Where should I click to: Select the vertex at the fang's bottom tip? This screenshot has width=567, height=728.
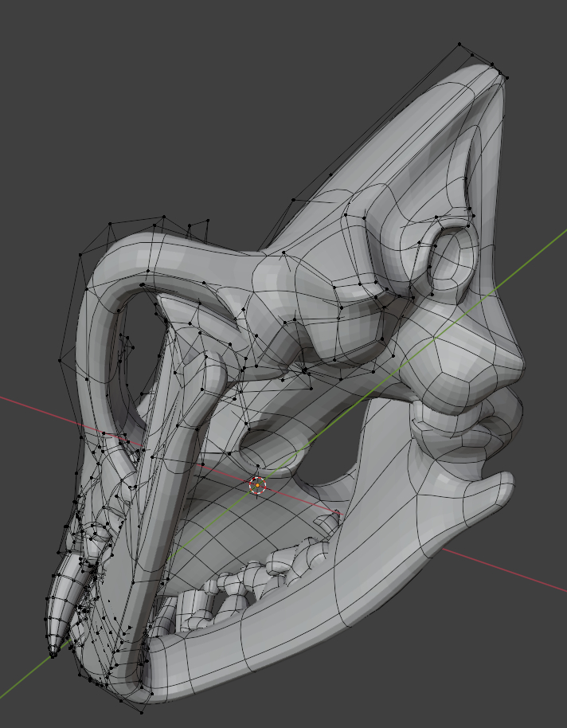tap(53, 654)
